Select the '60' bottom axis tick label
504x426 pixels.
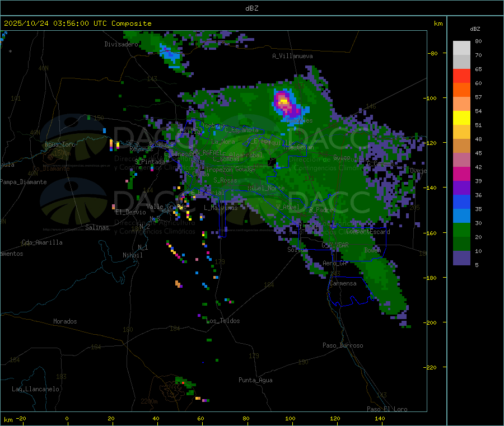(200, 418)
